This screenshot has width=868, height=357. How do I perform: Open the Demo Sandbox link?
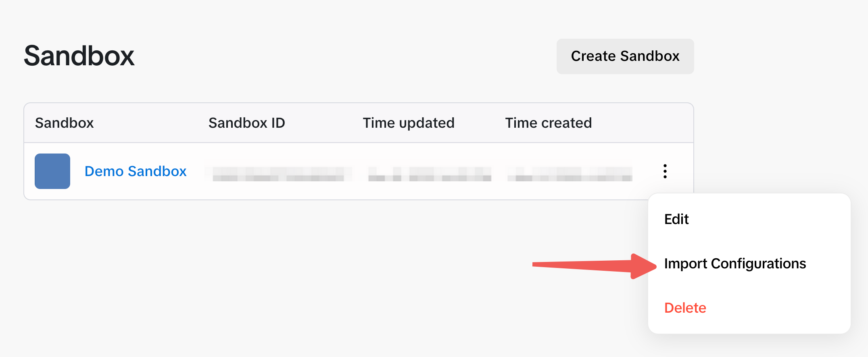(x=136, y=171)
